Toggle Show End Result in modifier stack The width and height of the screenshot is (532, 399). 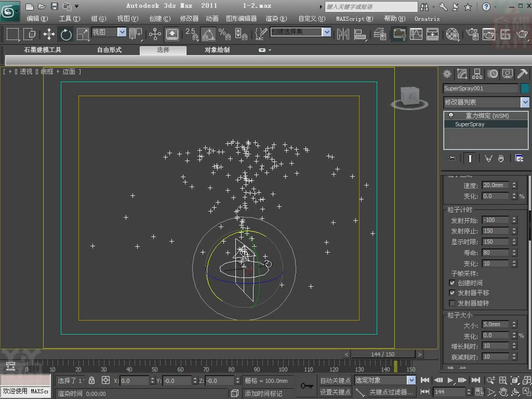tap(470, 158)
